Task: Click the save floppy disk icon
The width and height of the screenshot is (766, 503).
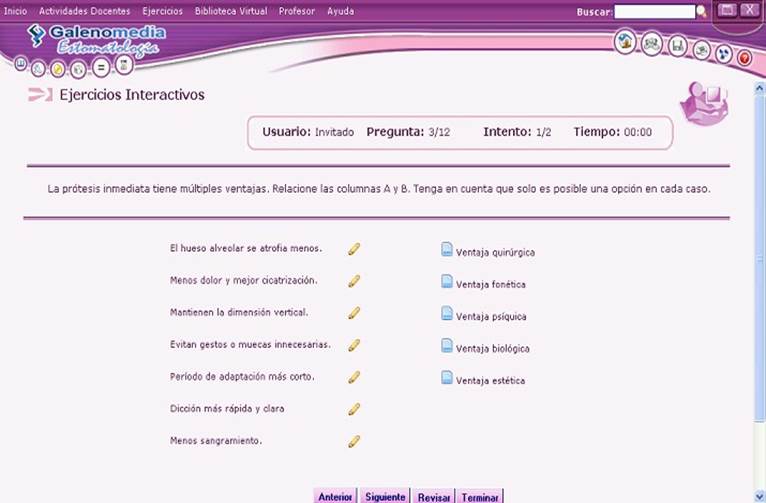Action: 677,46
